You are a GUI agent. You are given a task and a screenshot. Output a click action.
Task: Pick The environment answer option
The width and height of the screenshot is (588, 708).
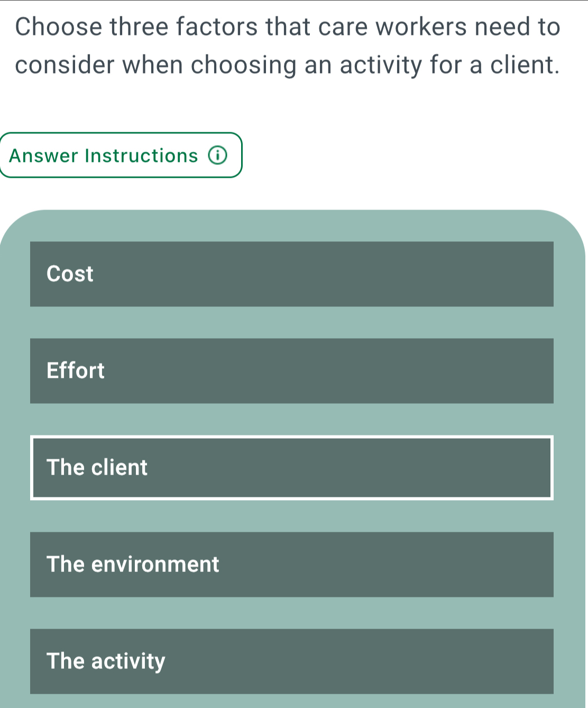pos(291,565)
